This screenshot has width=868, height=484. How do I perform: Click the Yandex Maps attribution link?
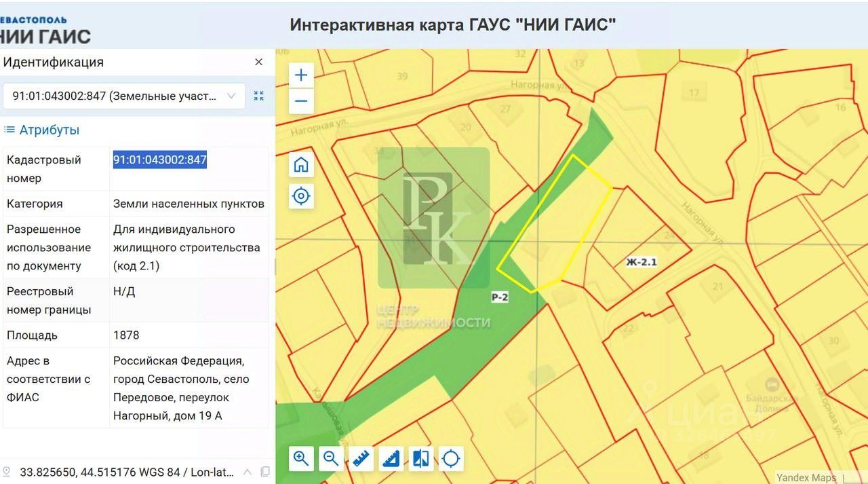[806, 478]
